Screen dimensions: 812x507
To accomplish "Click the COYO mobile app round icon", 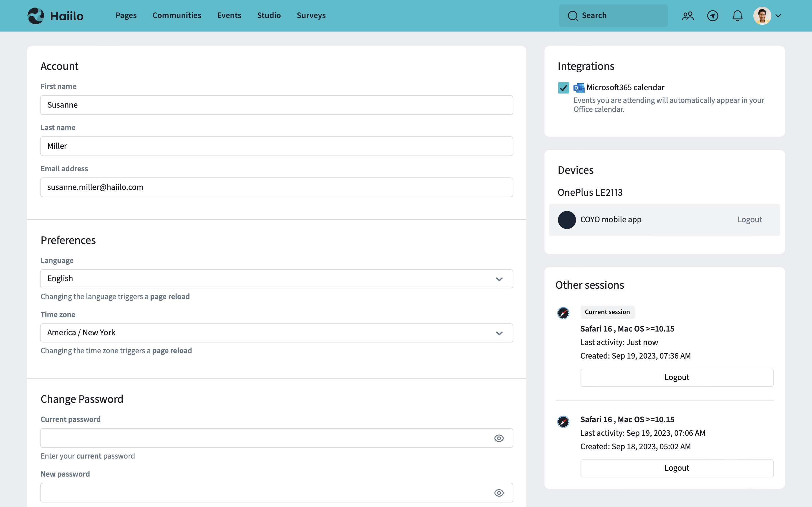I will tap(567, 220).
